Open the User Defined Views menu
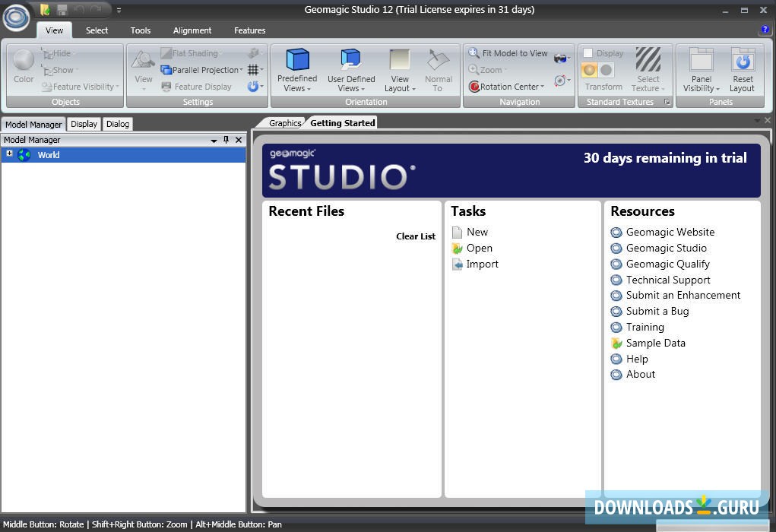 pyautogui.click(x=351, y=70)
